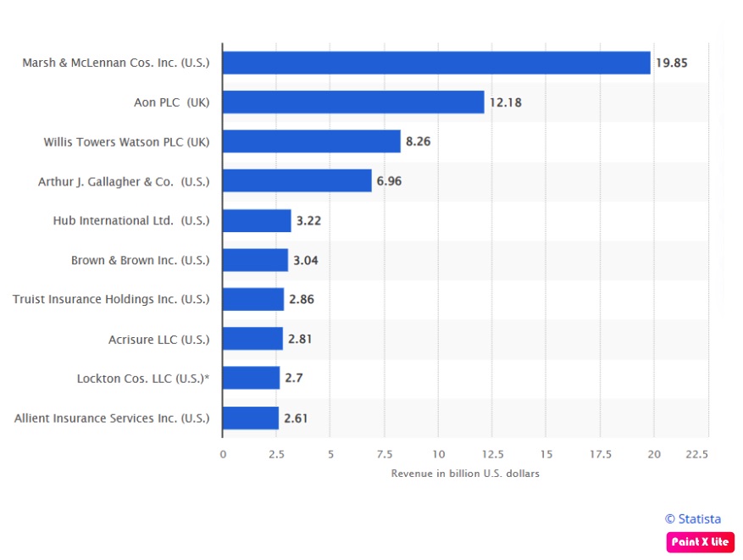The image size is (743, 560).
Task: Click the Aon PLC revenue bar
Action: pos(353,102)
